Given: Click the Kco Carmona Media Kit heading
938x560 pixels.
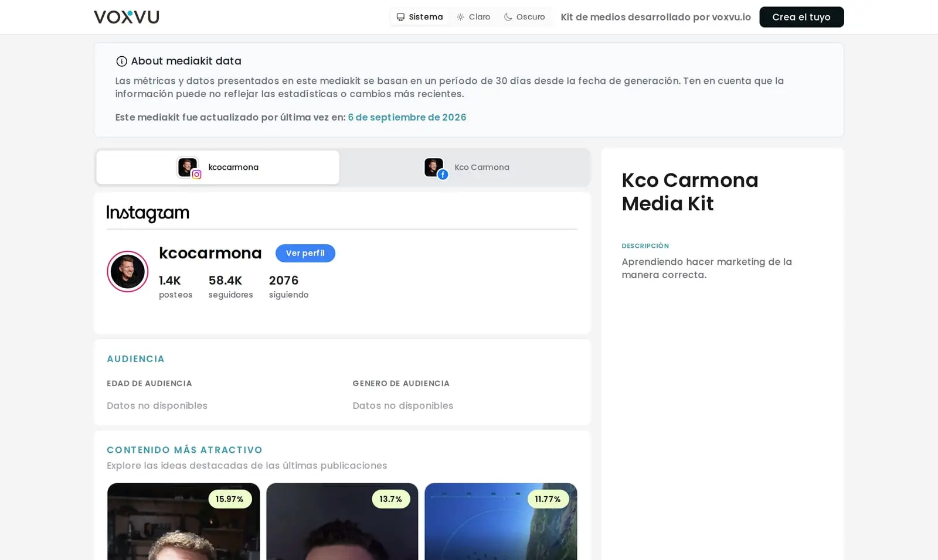Looking at the screenshot, I should coord(690,192).
